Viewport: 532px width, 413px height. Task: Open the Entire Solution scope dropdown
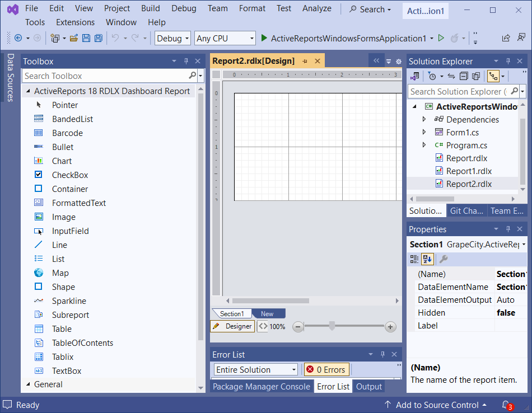tap(256, 369)
